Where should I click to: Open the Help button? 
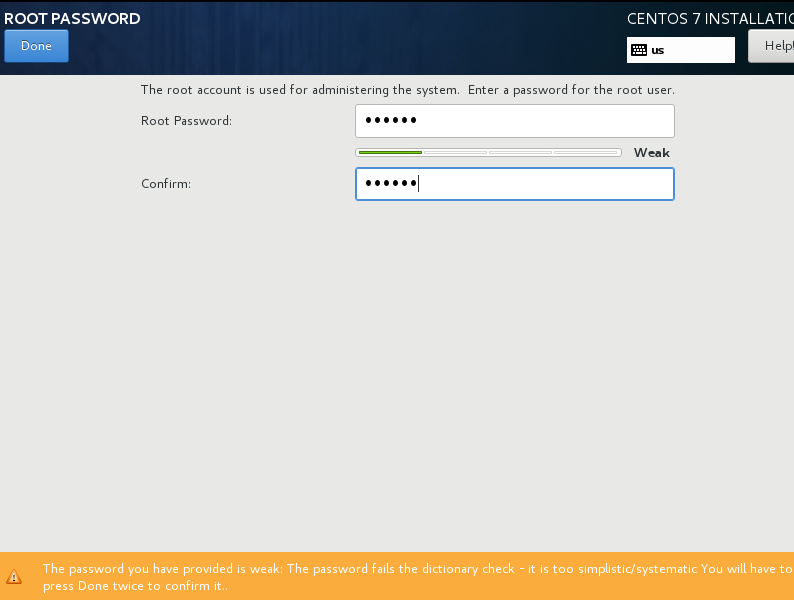click(x=771, y=46)
